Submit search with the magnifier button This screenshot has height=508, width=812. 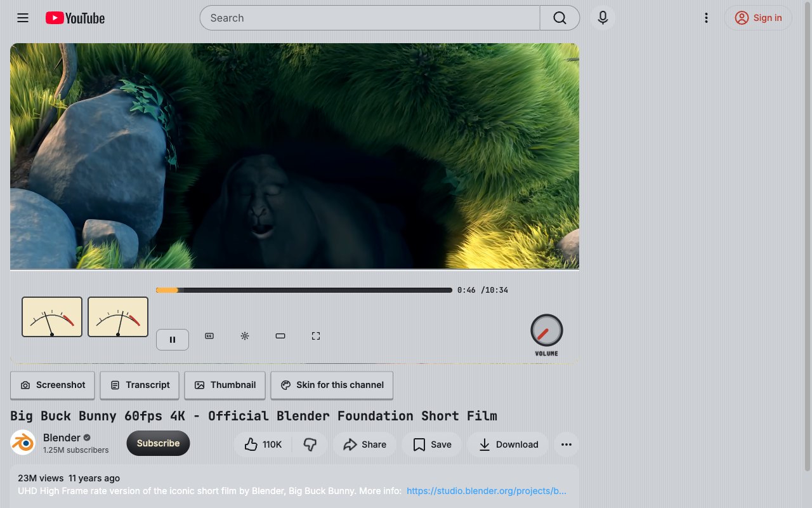point(560,18)
